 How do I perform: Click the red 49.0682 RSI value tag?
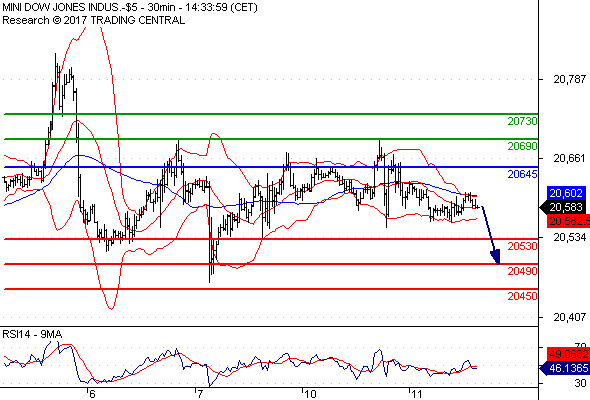click(x=568, y=354)
